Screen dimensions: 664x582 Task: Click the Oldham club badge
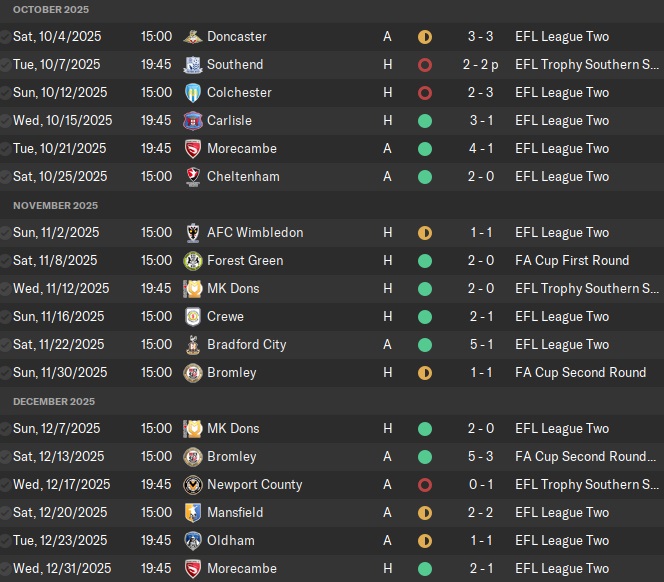pyautogui.click(x=192, y=541)
